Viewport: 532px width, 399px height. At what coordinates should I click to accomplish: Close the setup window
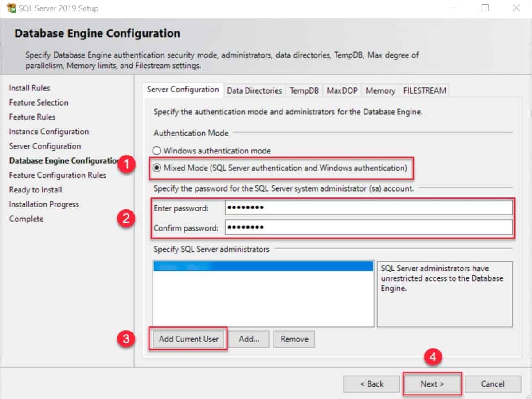point(516,8)
